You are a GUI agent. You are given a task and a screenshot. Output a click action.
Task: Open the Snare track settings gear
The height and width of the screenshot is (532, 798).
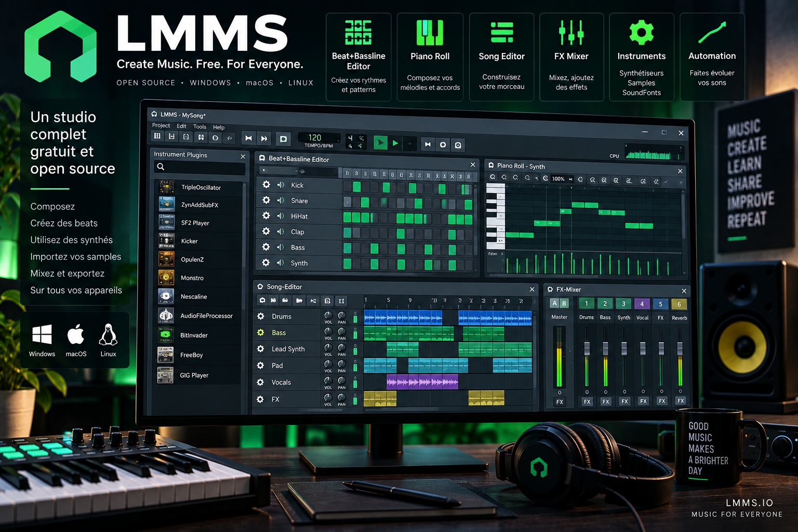(266, 200)
